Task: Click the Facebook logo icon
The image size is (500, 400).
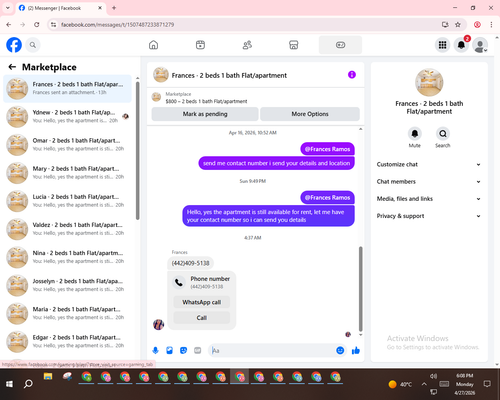Action: coord(14,45)
